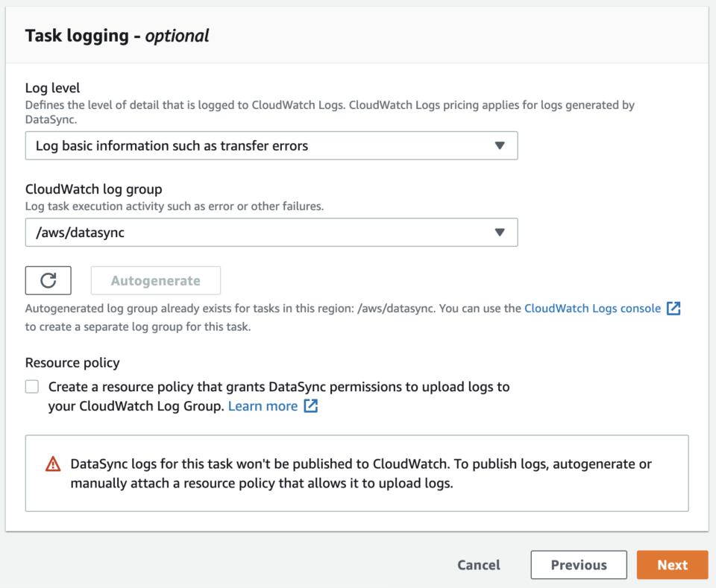Image resolution: width=716 pixels, height=588 pixels.
Task: Click the refresh icon below the log group field
Action: click(x=48, y=280)
